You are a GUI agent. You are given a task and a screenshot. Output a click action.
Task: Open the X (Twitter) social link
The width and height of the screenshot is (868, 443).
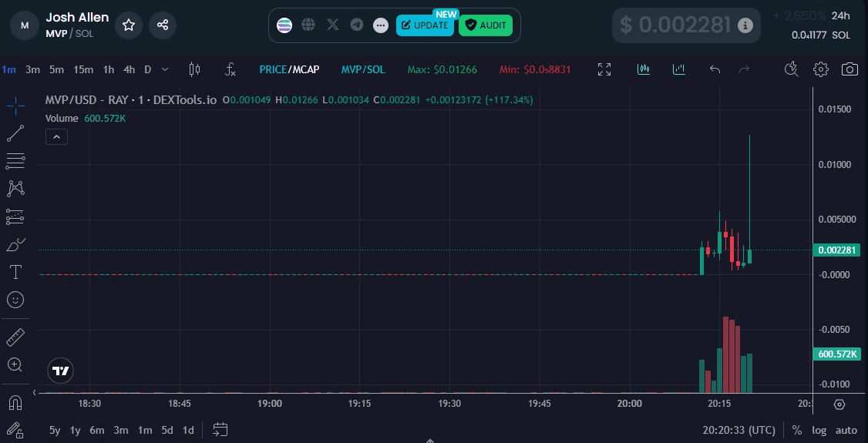coord(333,25)
